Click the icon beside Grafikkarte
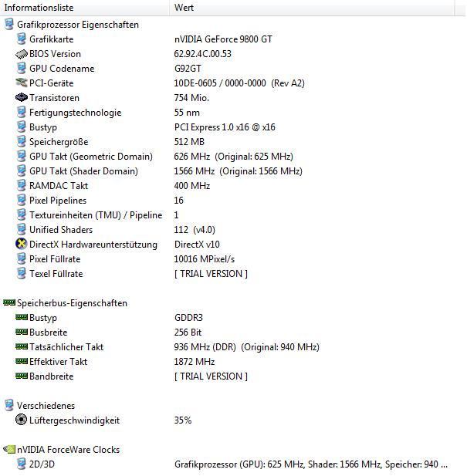The height and width of the screenshot is (476, 467). tap(22, 39)
